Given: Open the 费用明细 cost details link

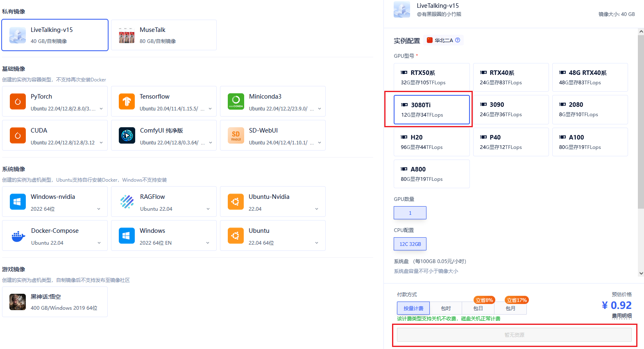Looking at the screenshot, I should (x=621, y=316).
